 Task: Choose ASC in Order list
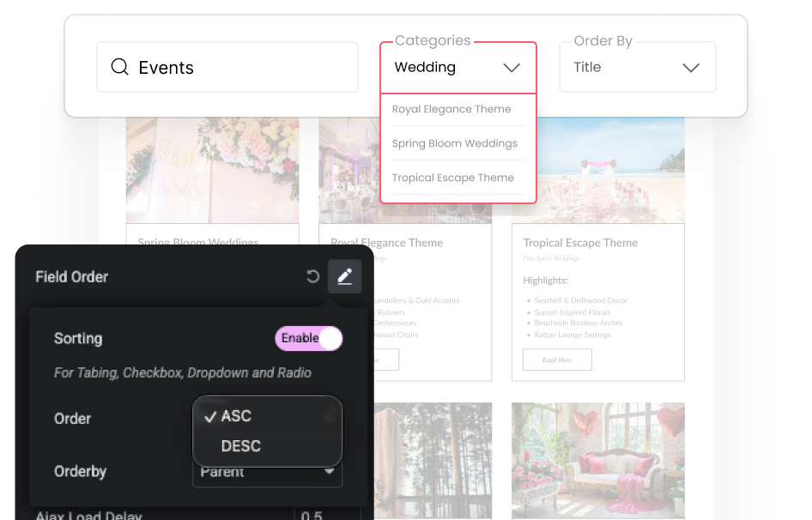click(x=236, y=416)
